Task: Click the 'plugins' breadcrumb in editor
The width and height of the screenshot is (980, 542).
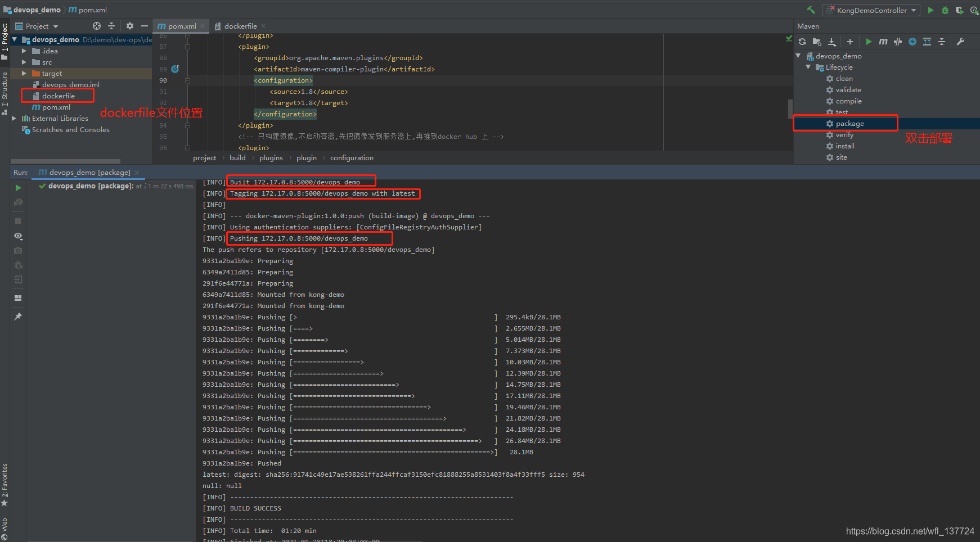Action: (x=271, y=157)
